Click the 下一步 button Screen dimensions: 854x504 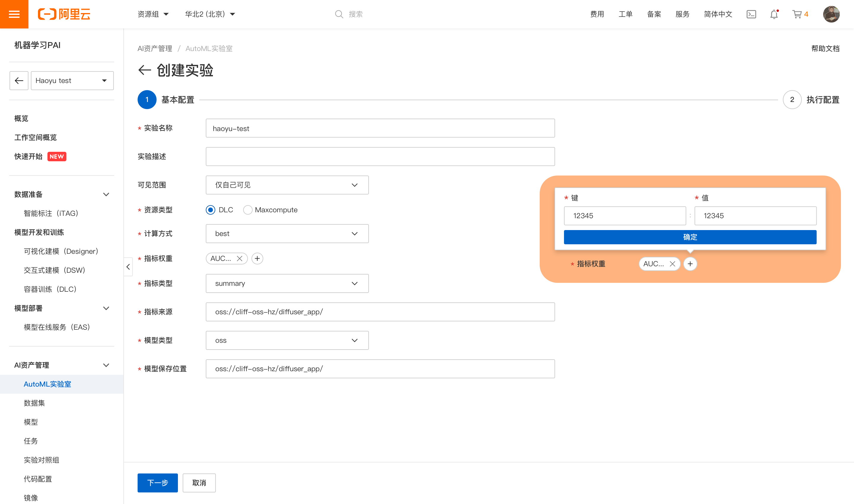pyautogui.click(x=158, y=483)
